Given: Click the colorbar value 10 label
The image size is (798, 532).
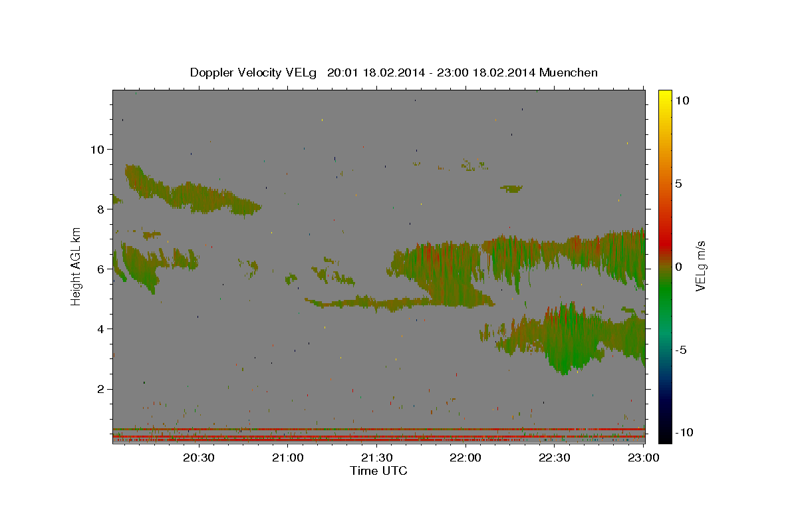Looking at the screenshot, I should click(x=682, y=100).
